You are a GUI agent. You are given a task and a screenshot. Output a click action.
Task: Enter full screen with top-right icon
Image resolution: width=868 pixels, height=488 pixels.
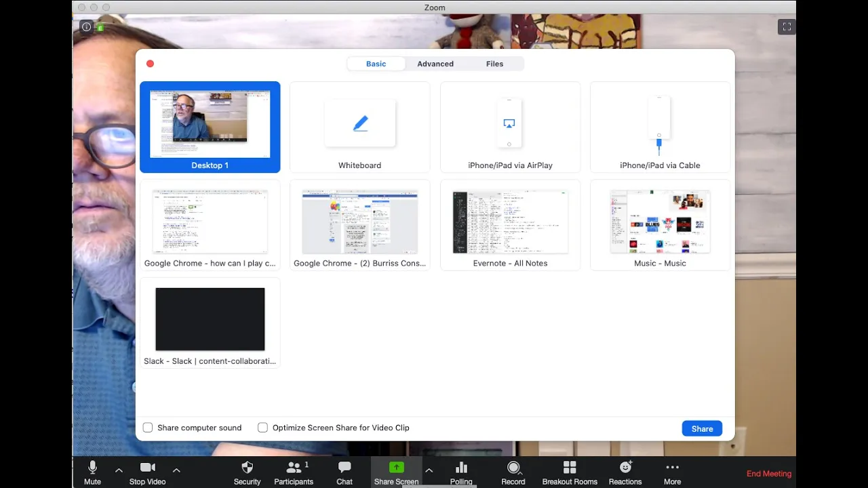787,27
